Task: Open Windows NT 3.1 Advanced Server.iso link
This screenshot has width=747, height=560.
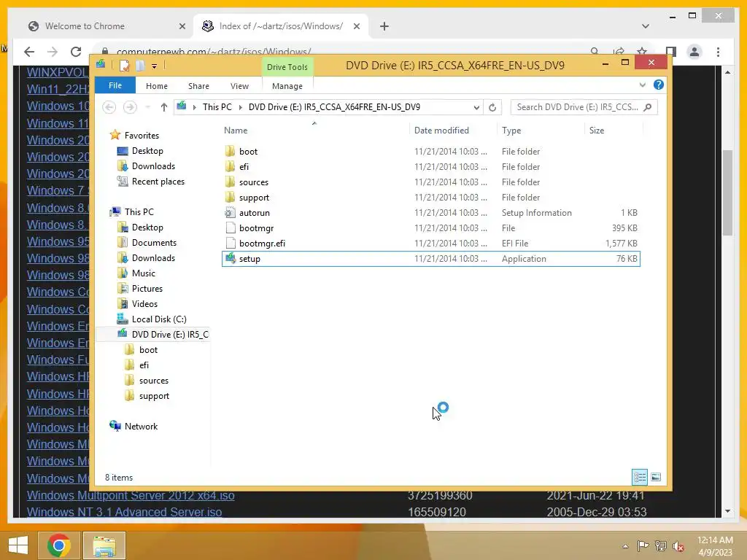Action: coord(124,512)
